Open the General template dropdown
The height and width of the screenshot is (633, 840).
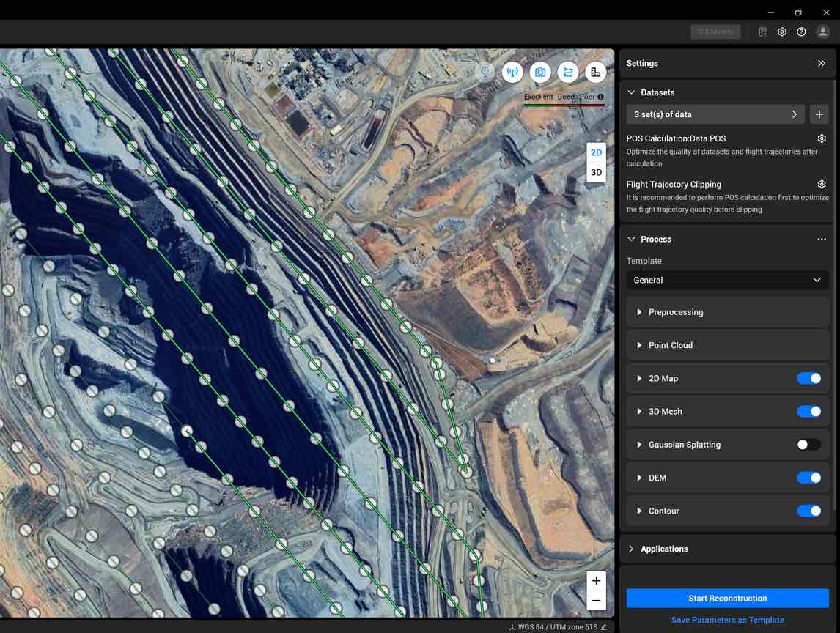coord(727,280)
